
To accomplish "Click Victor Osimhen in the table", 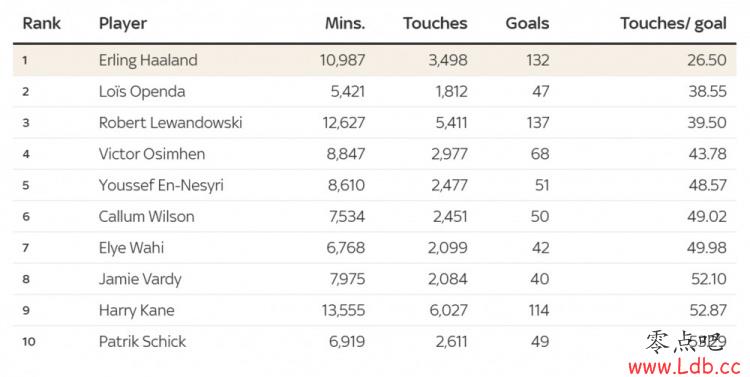I will pyautogui.click(x=152, y=154).
